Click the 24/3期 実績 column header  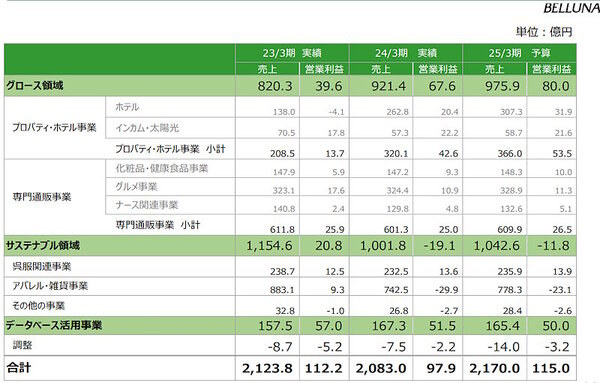[x=406, y=53]
